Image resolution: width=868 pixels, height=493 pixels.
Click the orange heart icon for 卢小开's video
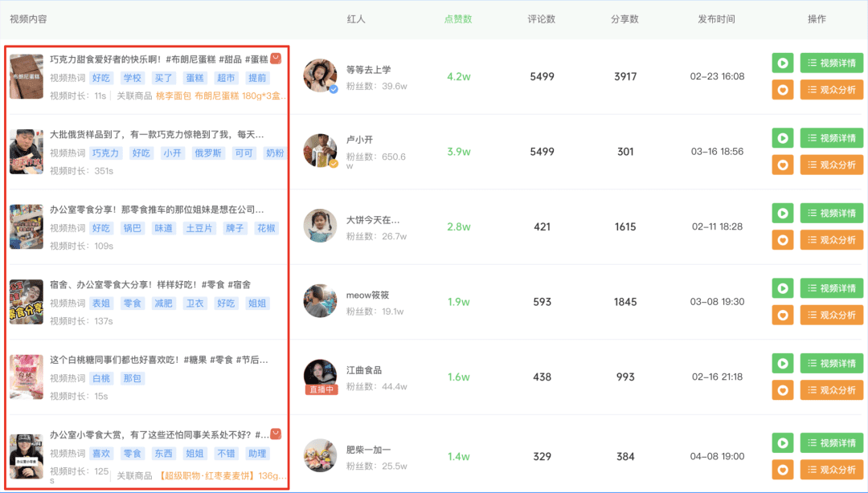click(783, 165)
